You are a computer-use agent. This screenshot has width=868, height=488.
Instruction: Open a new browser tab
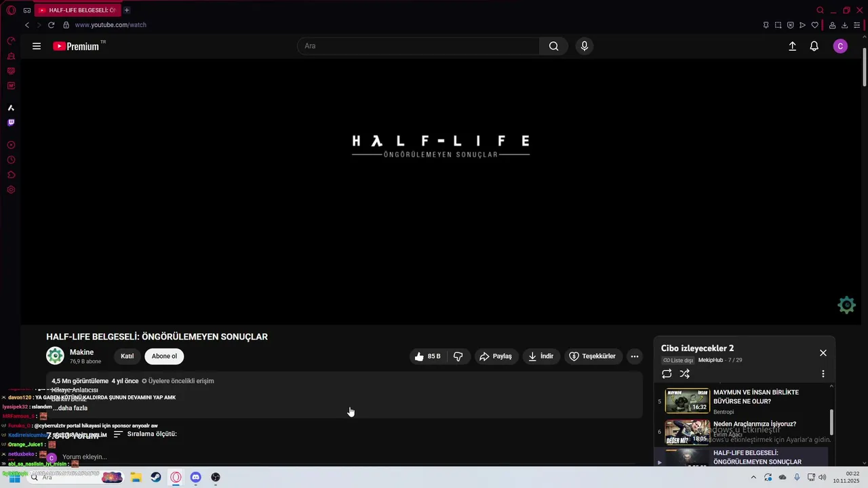pyautogui.click(x=127, y=10)
